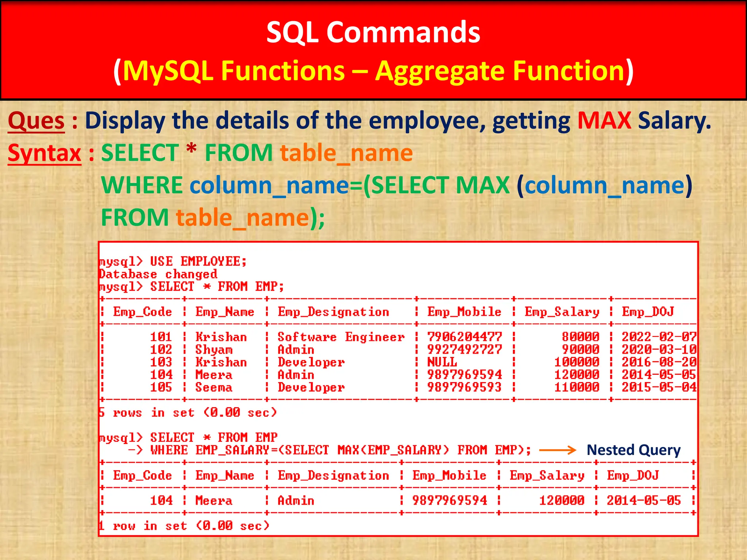The width and height of the screenshot is (747, 560).
Task: Click 'Emp_Mobile' header in the first table
Action: 464,312
